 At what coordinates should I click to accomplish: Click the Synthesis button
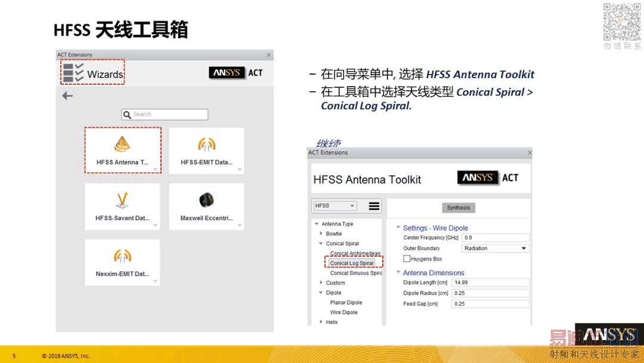point(459,208)
